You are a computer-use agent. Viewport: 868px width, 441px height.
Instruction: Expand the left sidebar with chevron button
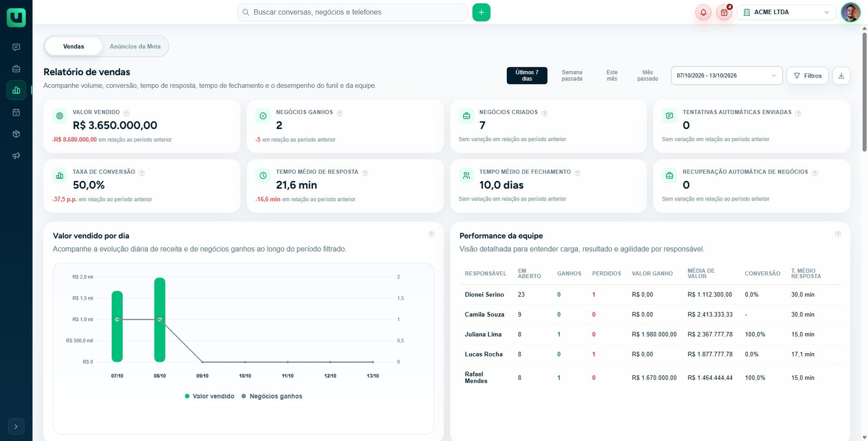[x=16, y=426]
